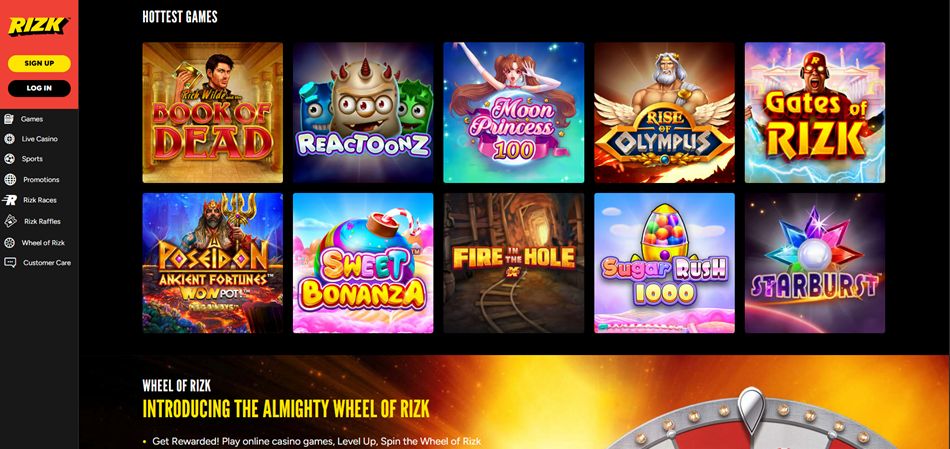Screen dimensions: 950x449
Task: Open the Starburst game thumbnail
Action: tap(815, 263)
